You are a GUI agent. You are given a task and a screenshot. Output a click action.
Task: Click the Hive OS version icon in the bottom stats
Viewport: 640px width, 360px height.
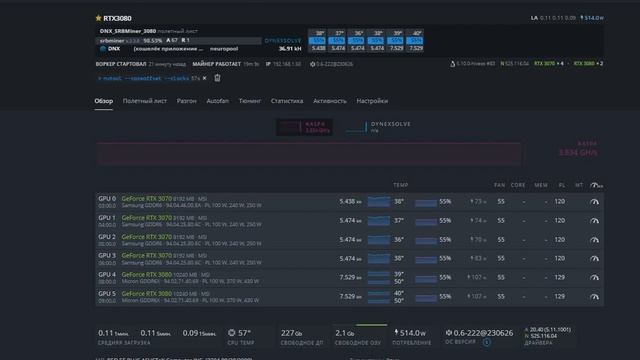449,333
